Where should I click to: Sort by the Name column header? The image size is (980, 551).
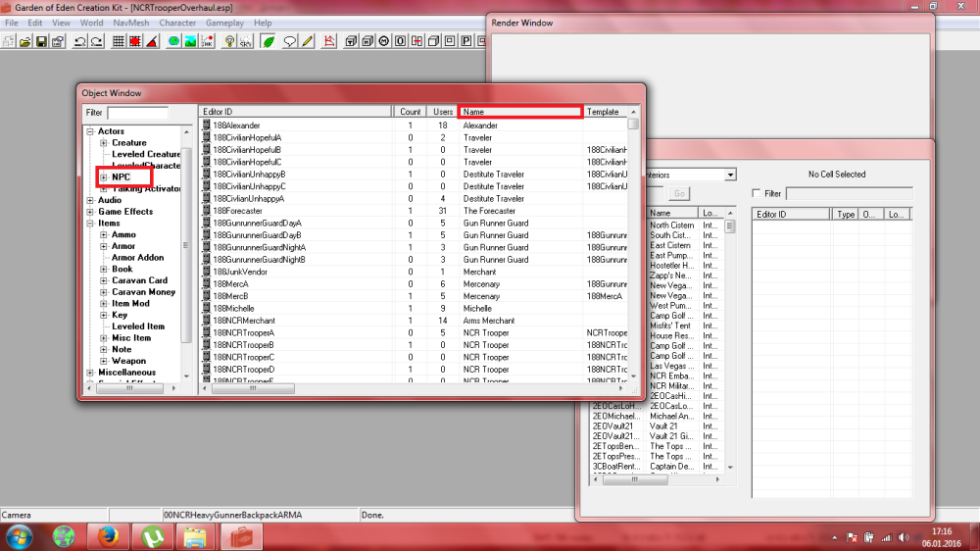click(520, 112)
